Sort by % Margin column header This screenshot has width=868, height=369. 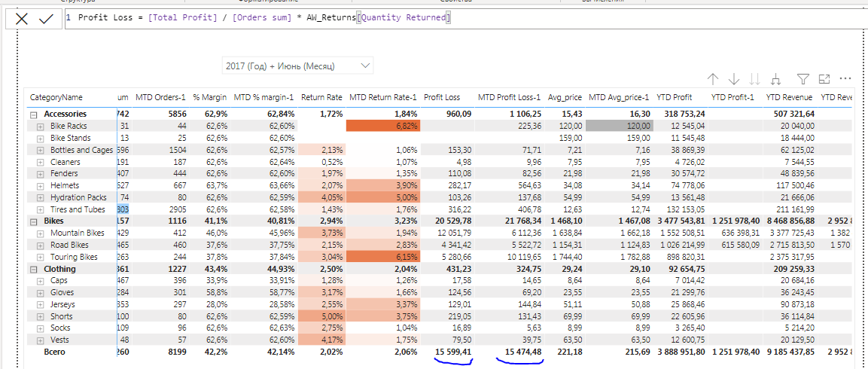point(209,97)
